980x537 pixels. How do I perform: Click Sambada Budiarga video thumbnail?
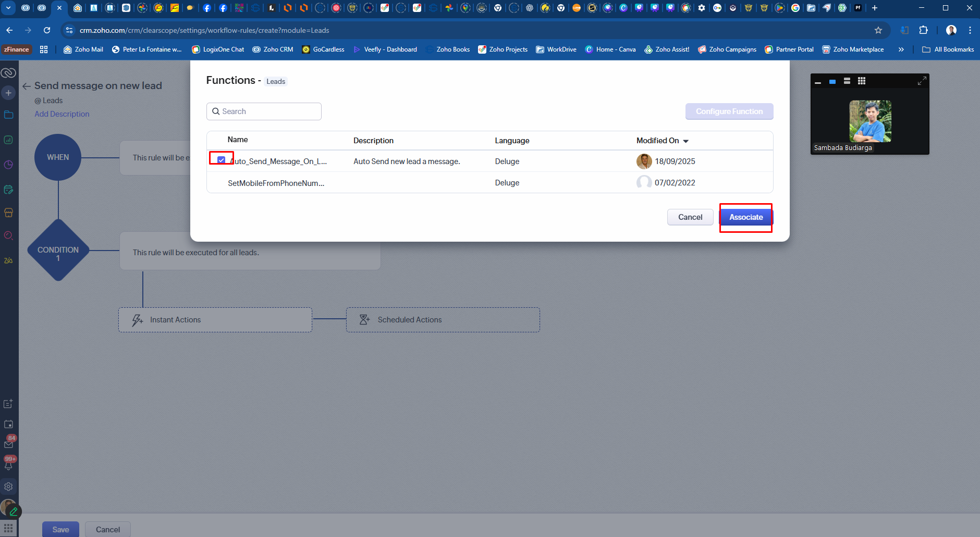coord(870,121)
